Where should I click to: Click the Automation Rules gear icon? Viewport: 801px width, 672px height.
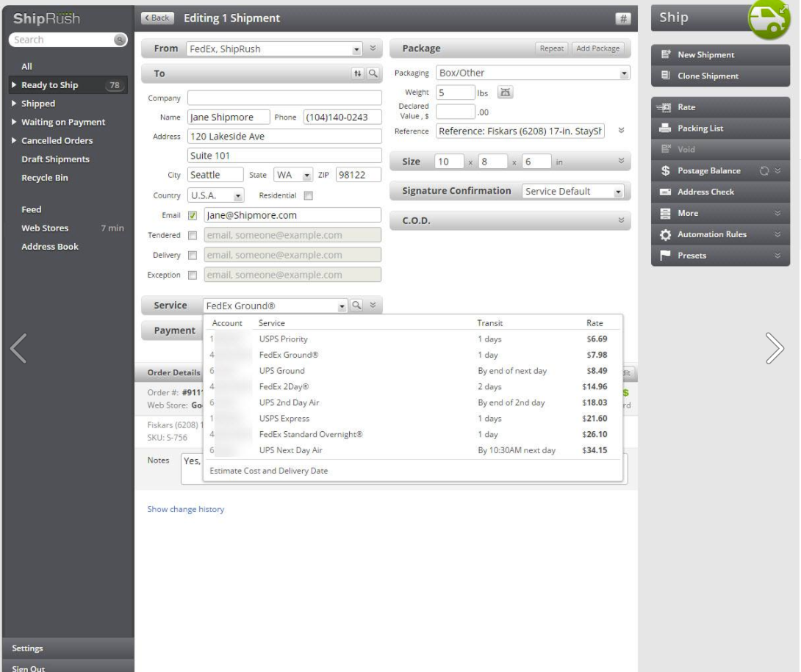pyautogui.click(x=665, y=234)
